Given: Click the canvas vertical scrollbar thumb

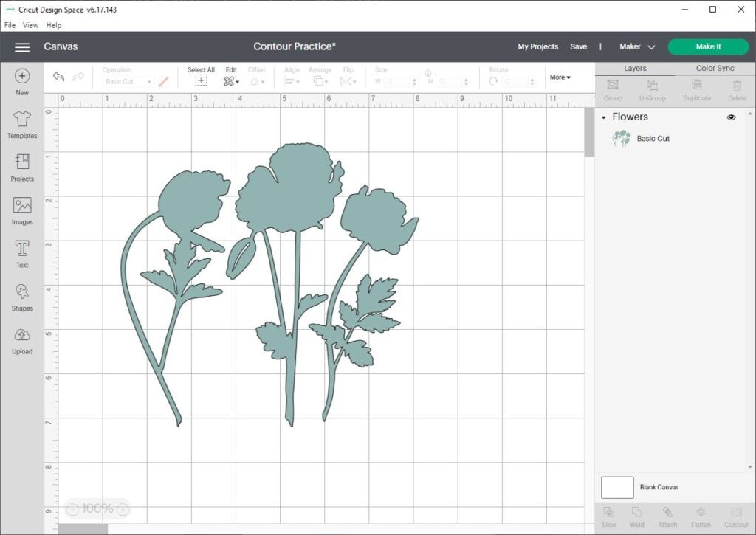Looking at the screenshot, I should point(589,132).
